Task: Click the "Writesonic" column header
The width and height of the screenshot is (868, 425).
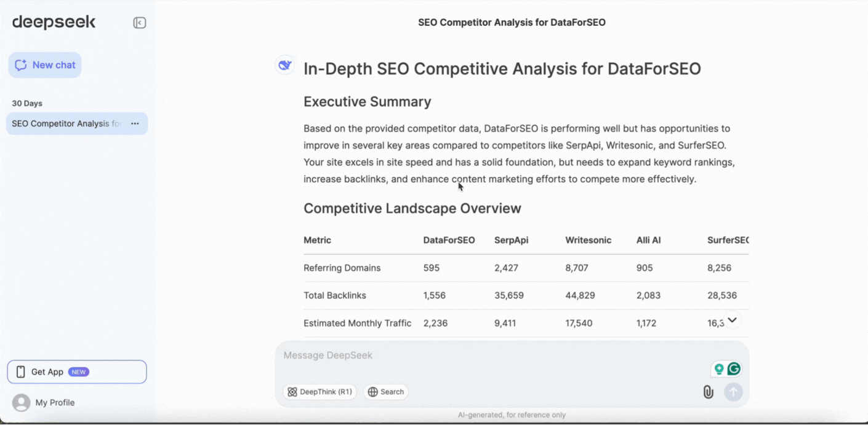Action: point(589,240)
